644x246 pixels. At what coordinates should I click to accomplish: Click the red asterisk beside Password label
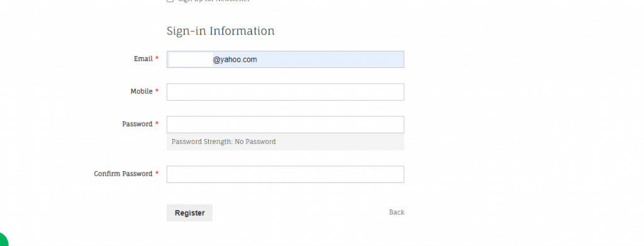point(157,123)
